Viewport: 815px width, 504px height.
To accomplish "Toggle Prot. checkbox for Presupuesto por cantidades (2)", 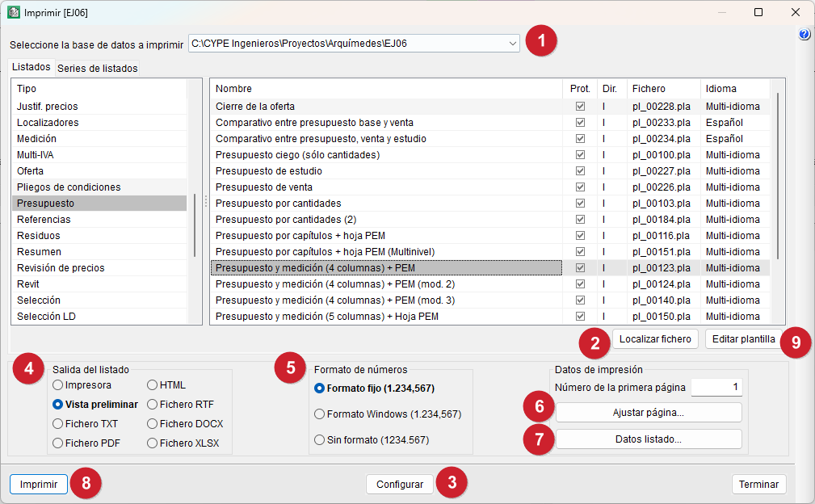I will (x=580, y=219).
